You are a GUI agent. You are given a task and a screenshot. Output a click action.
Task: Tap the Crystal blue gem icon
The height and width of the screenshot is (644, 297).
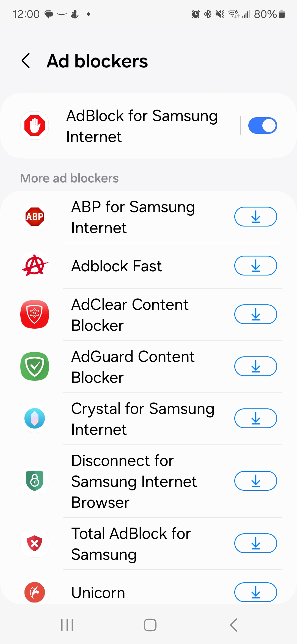pyautogui.click(x=35, y=418)
